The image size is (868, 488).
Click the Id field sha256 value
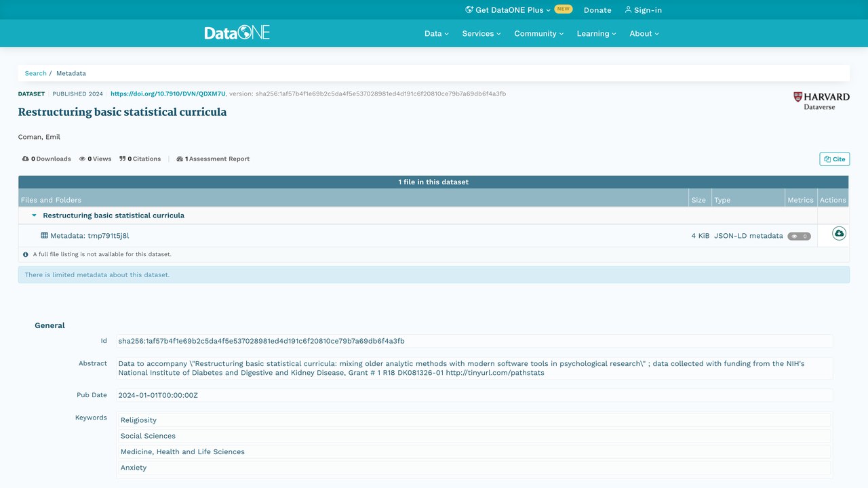(x=261, y=341)
